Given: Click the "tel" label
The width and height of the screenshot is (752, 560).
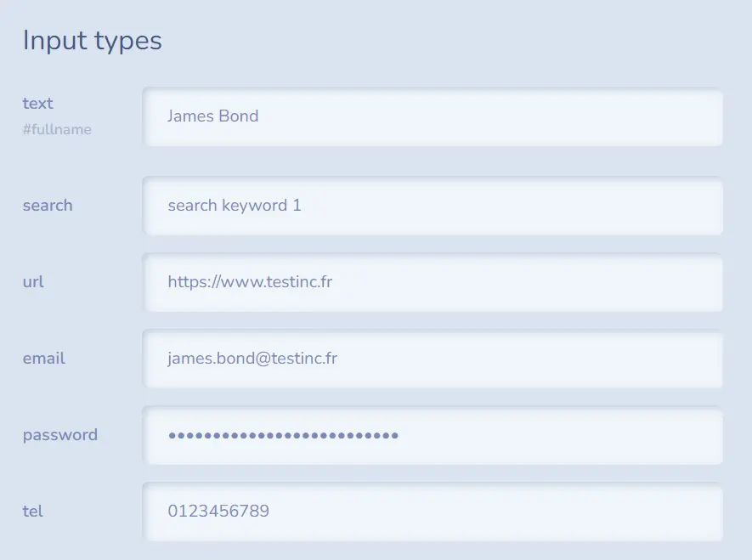Looking at the screenshot, I should tap(32, 511).
